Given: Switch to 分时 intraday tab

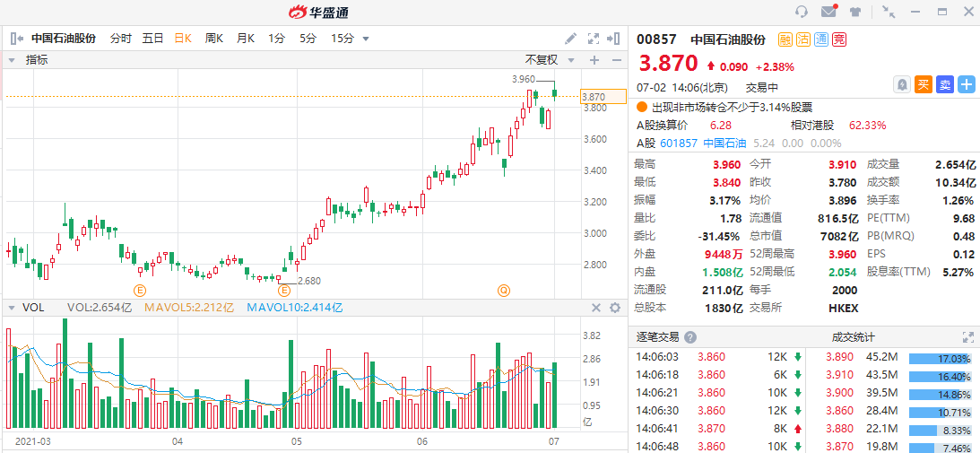Looking at the screenshot, I should [120, 39].
